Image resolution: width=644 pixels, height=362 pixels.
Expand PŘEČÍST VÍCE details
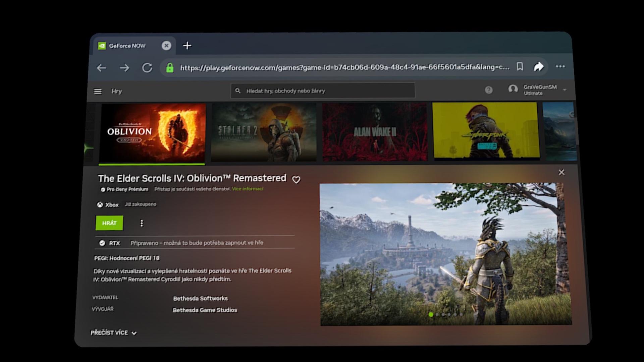coord(114,333)
